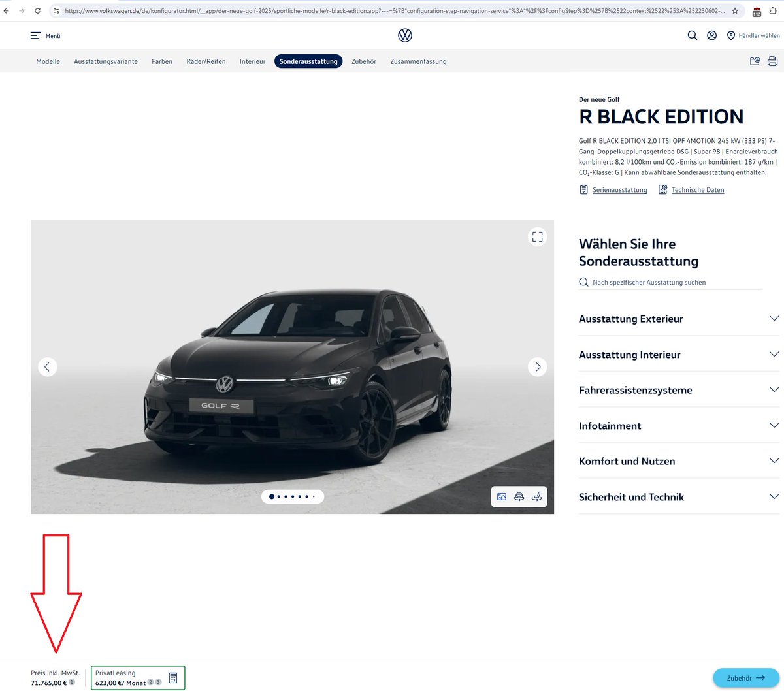Screen dimensions: 784x691
Task: Open the user account icon
Action: [712, 35]
